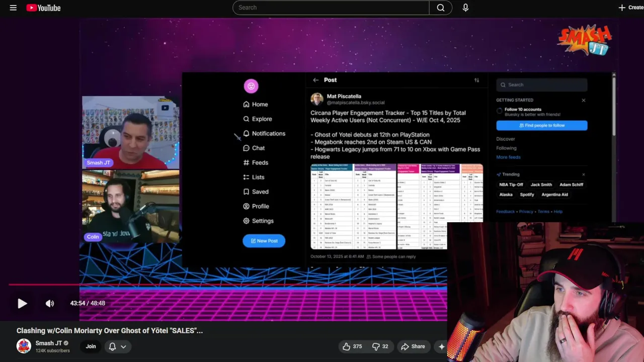Open Settings gear in the Bluesky sidebar
Viewport: 644px width, 362px height.
pos(258,221)
